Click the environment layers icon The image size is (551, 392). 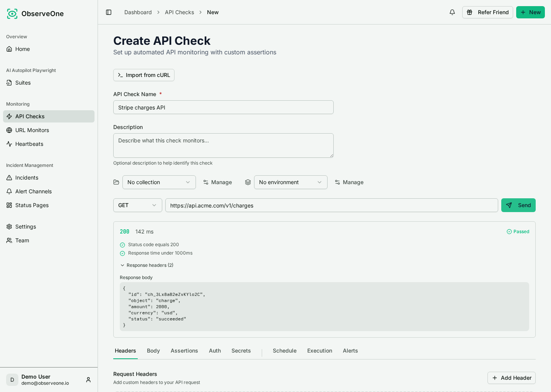click(x=248, y=182)
